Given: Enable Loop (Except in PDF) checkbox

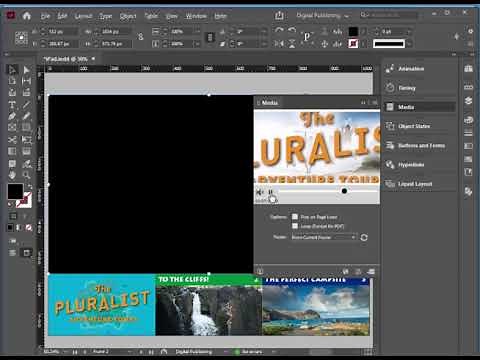Looking at the screenshot, I should click(295, 226).
